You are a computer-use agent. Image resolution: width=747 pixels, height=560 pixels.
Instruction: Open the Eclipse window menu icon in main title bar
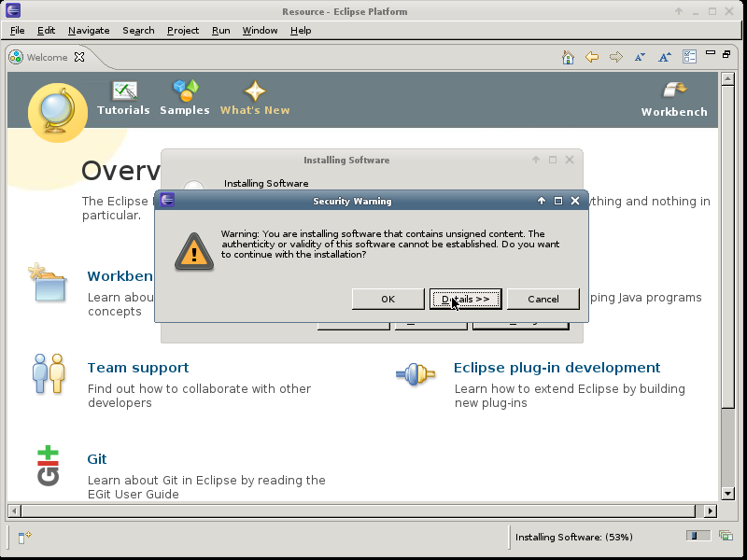[x=13, y=10]
